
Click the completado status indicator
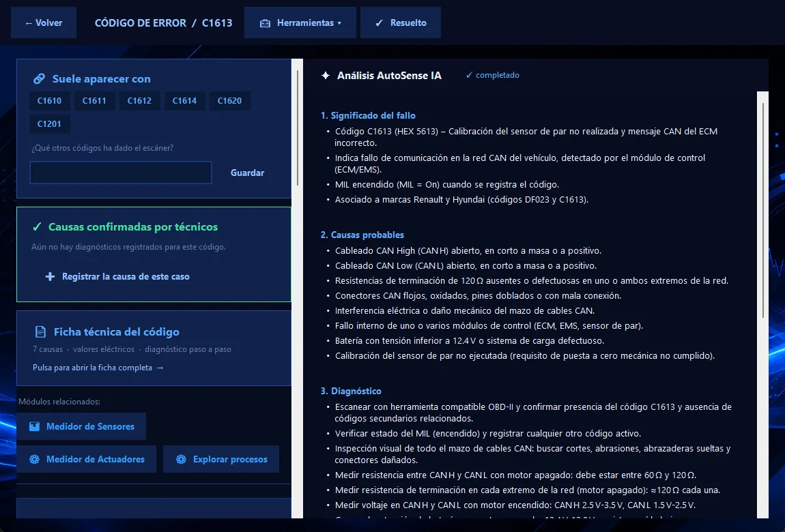click(493, 75)
